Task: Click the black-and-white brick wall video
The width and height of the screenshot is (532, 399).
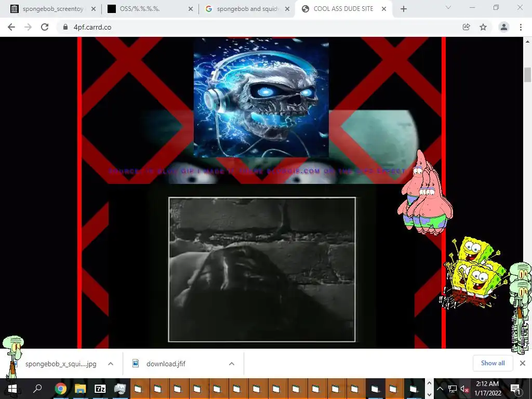Action: pyautogui.click(x=262, y=270)
